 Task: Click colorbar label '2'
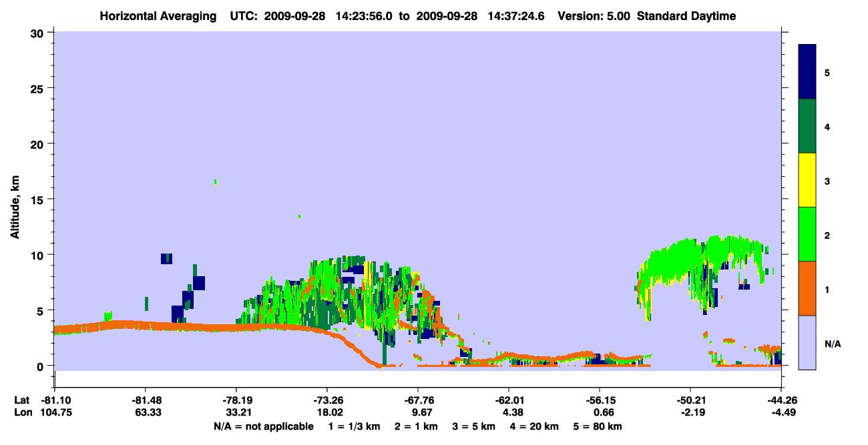(x=827, y=235)
